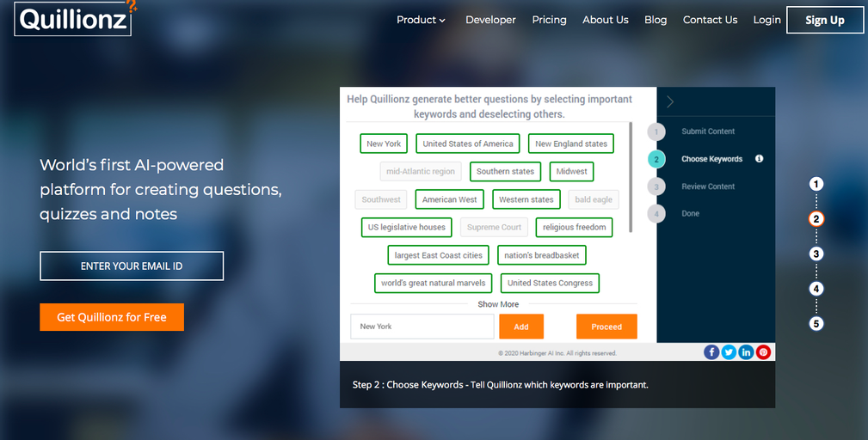Click step 3 circle in sidebar

click(656, 186)
